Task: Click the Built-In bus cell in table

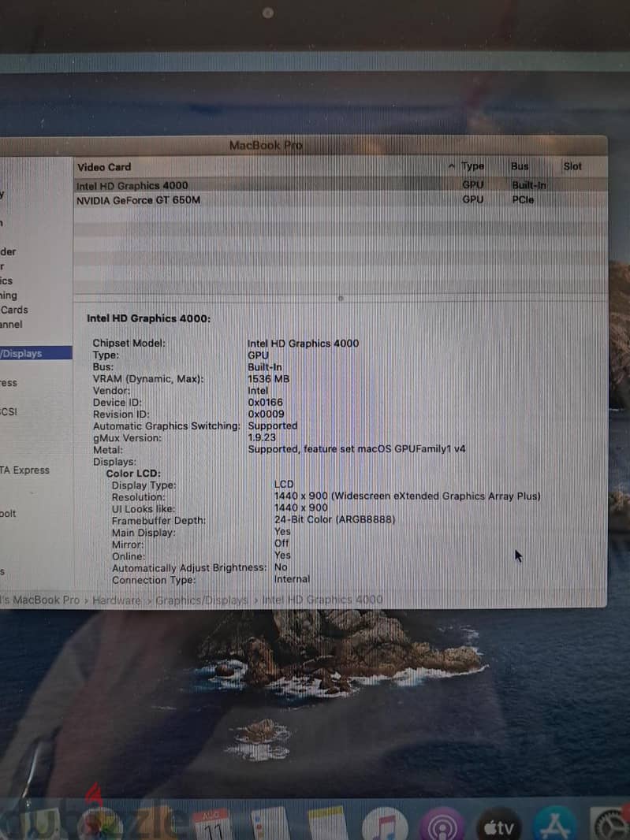Action: tap(528, 185)
